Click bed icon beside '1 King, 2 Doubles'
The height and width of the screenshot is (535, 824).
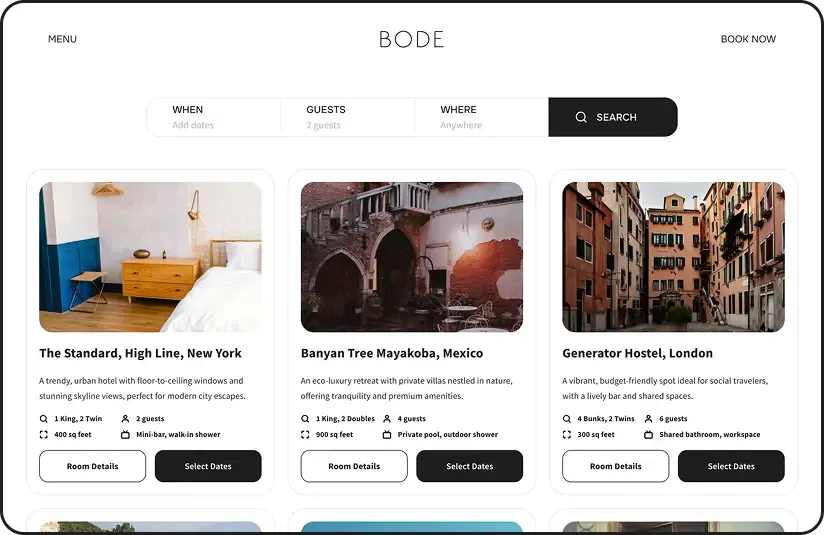(x=305, y=419)
